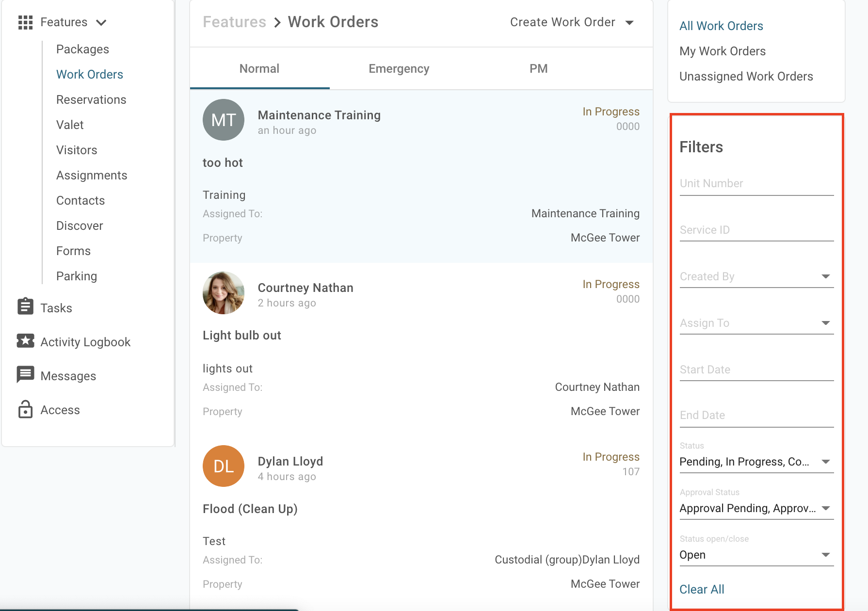Click the Features grid icon
The height and width of the screenshot is (611, 868).
(x=25, y=22)
